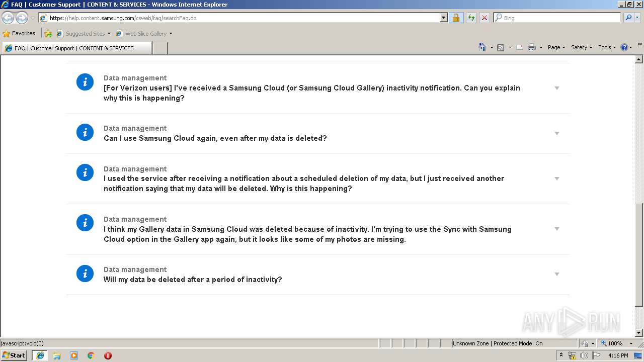Open search provider dropdown arrow
The image size is (644, 362).
[637, 18]
